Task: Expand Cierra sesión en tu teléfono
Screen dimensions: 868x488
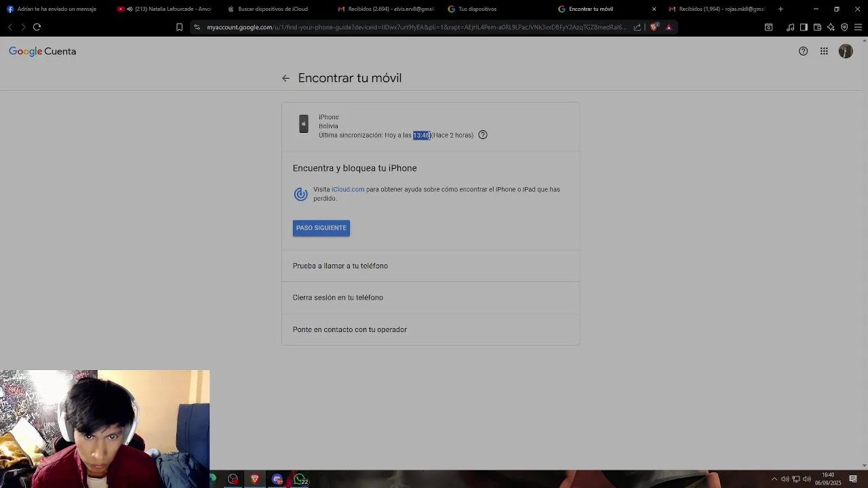Action: point(431,298)
